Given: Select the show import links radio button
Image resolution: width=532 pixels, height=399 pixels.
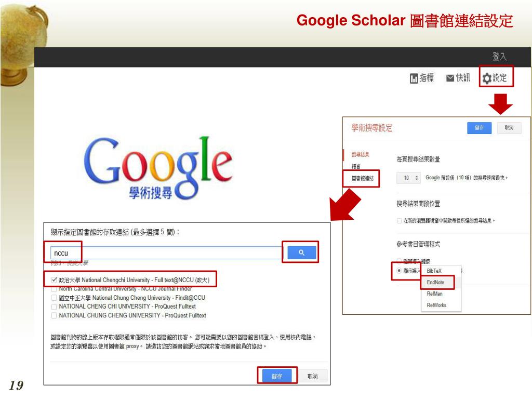Looking at the screenshot, I should 400,270.
